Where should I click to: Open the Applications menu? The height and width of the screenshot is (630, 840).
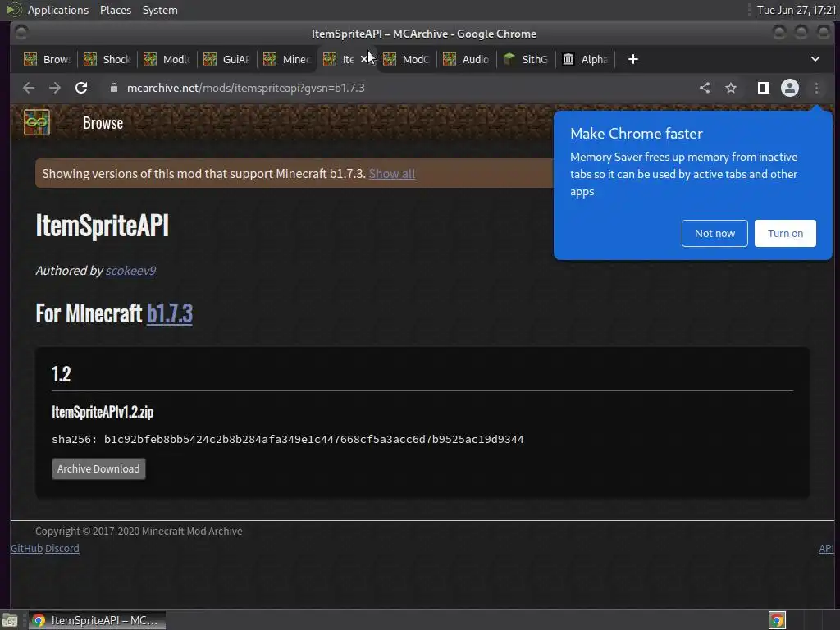(x=58, y=10)
